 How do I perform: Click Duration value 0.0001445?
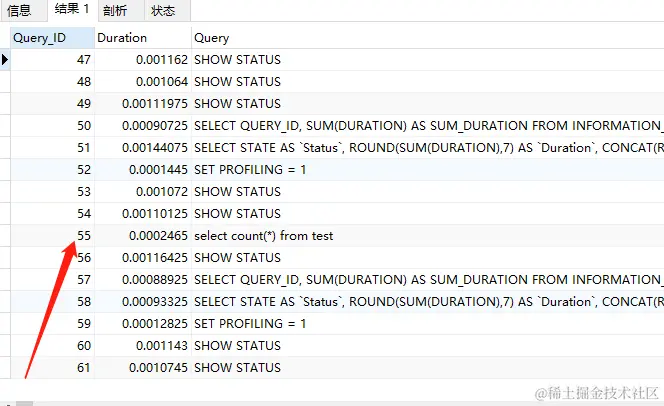[x=143, y=169]
